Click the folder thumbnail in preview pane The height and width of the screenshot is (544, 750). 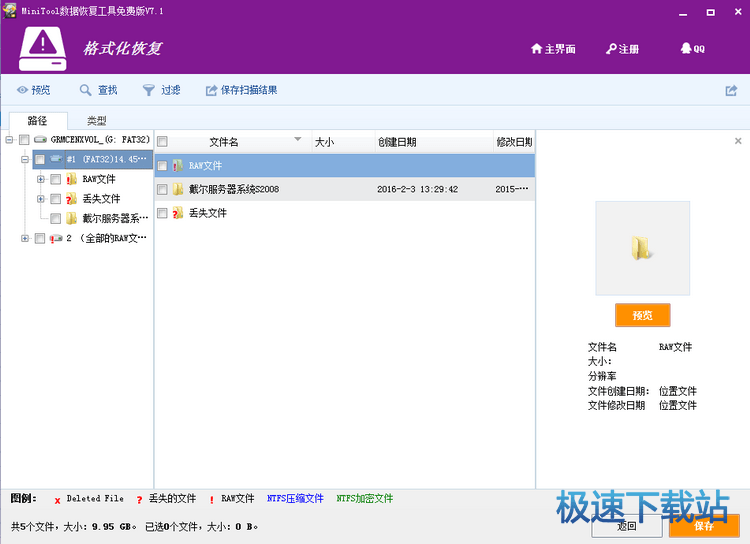pos(642,248)
